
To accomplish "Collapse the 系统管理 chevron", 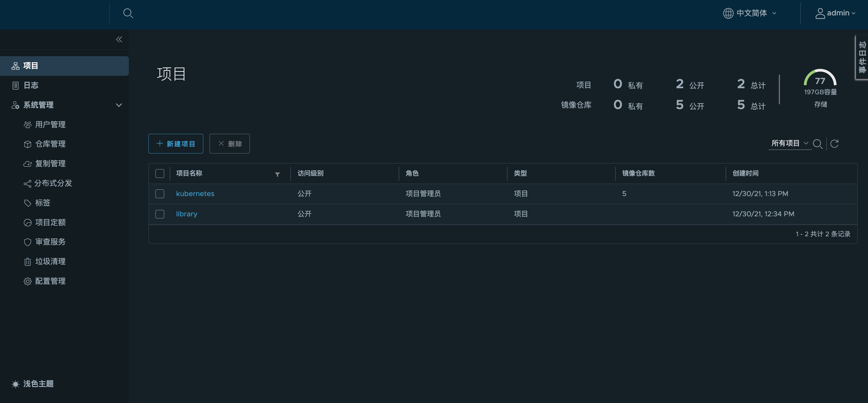I will 119,105.
